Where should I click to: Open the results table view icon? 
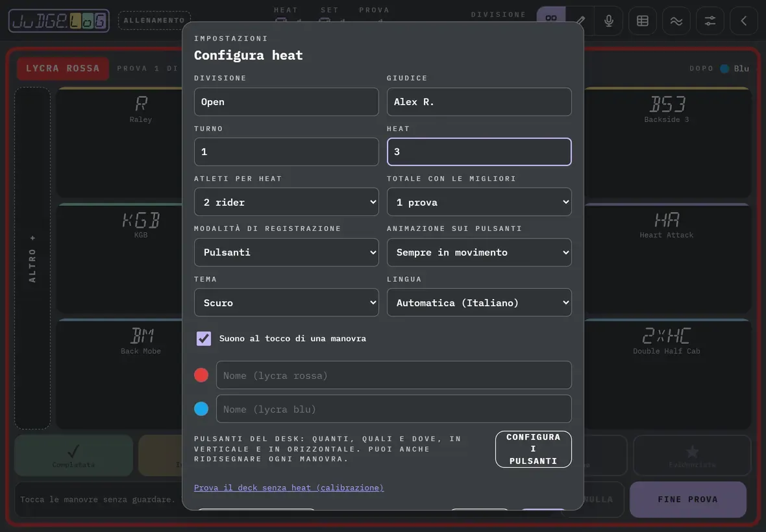(643, 21)
